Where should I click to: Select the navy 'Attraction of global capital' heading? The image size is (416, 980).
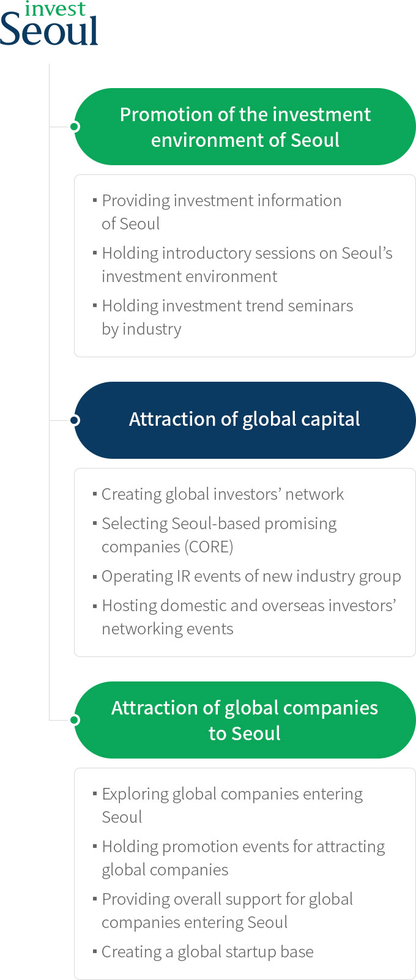coord(245,420)
